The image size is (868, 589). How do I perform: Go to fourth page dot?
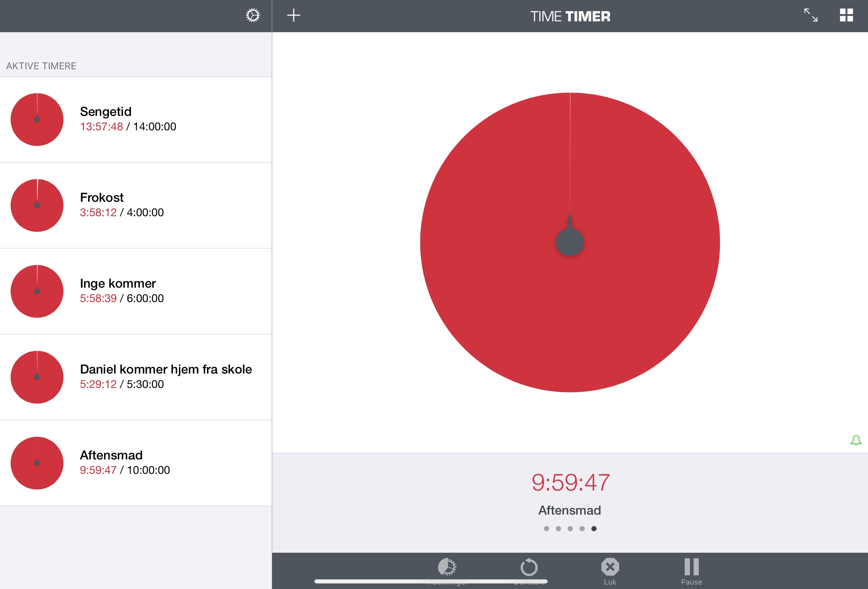point(582,529)
